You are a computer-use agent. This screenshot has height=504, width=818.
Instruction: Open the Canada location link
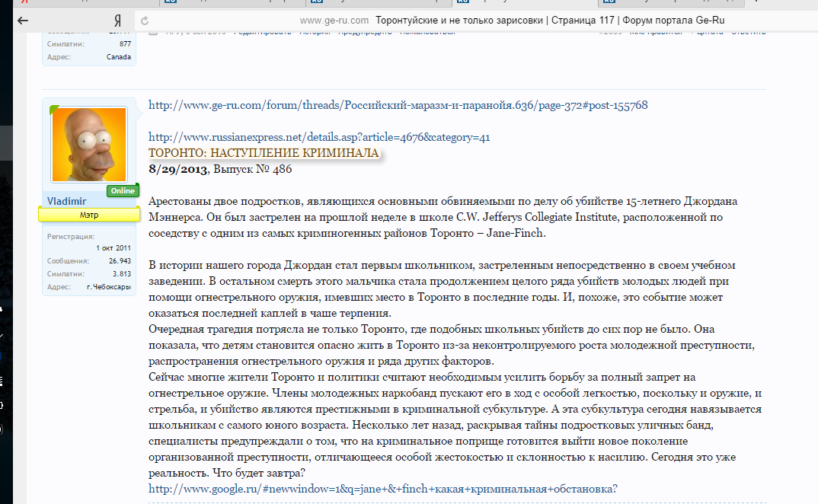pos(118,56)
